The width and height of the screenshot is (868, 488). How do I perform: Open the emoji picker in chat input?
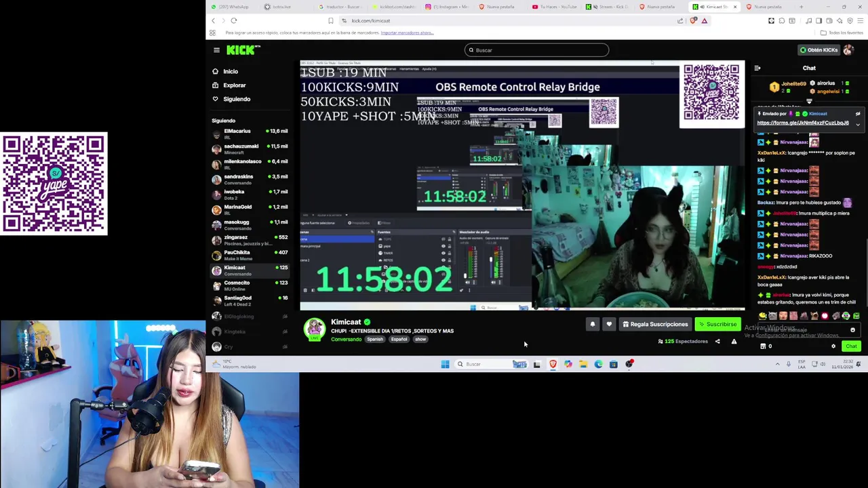[853, 330]
